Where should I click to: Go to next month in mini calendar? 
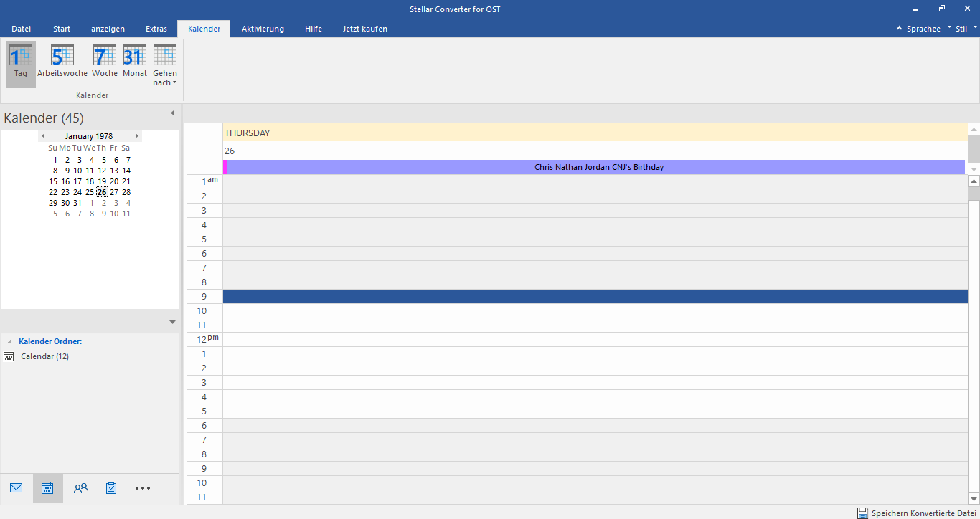click(136, 136)
